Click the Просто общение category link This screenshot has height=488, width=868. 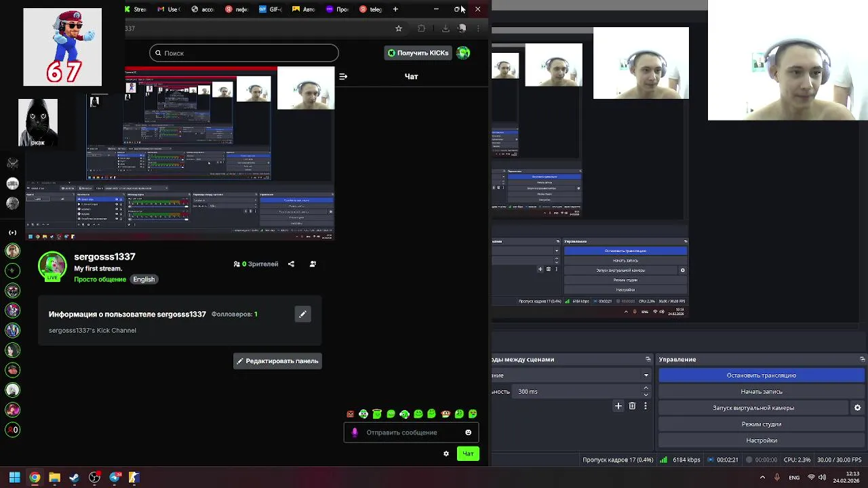click(x=100, y=279)
